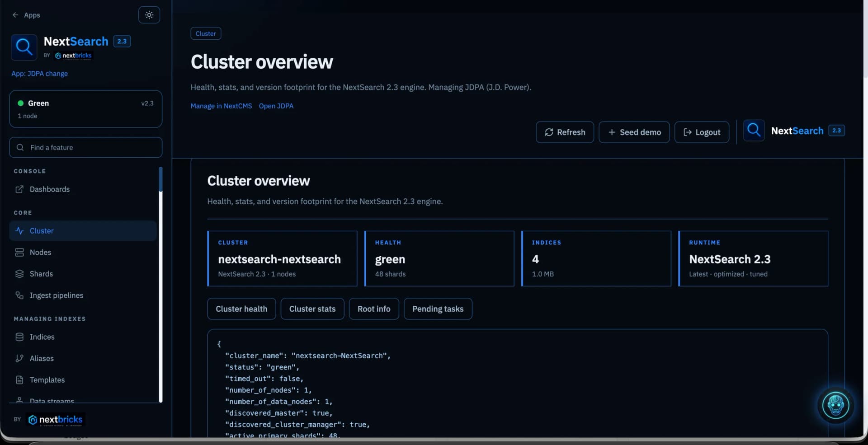Viewport: 868px width, 445px height.
Task: Click the "discovered_cluster_manager" JSON line
Action: (297, 425)
